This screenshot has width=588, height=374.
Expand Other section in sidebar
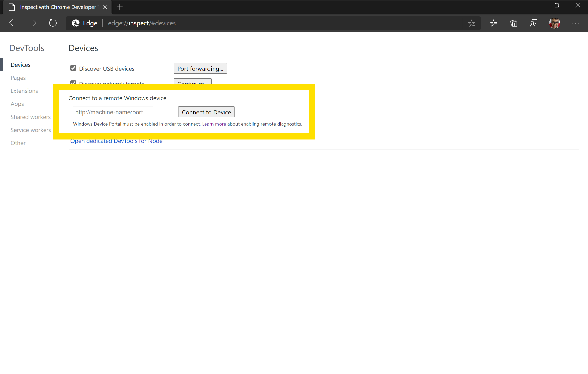pyautogui.click(x=18, y=142)
